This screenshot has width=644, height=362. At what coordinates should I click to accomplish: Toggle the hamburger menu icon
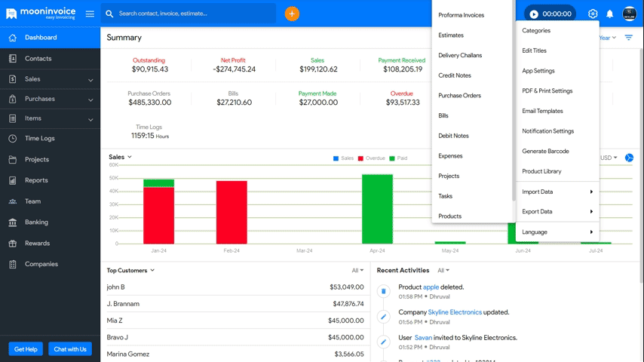90,14
